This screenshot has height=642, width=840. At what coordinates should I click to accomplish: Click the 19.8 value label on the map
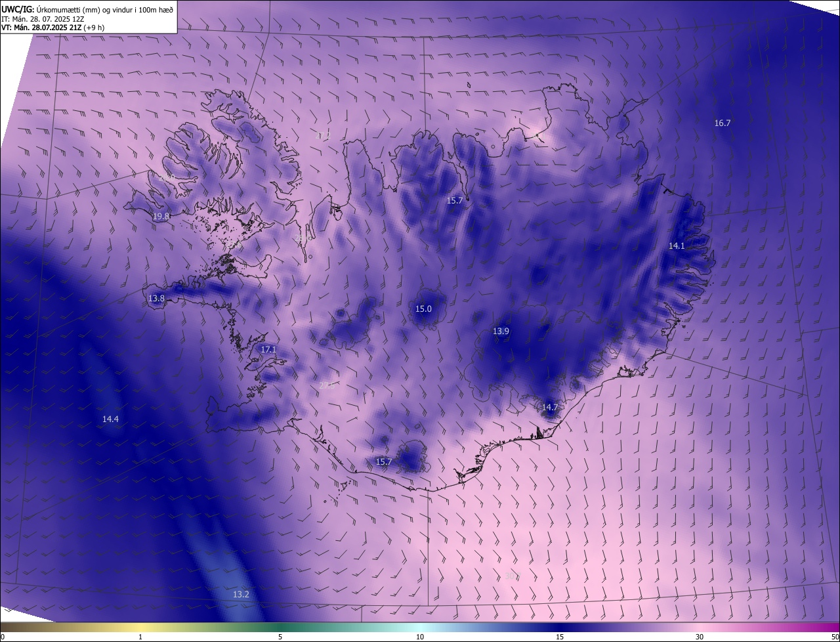click(x=161, y=216)
